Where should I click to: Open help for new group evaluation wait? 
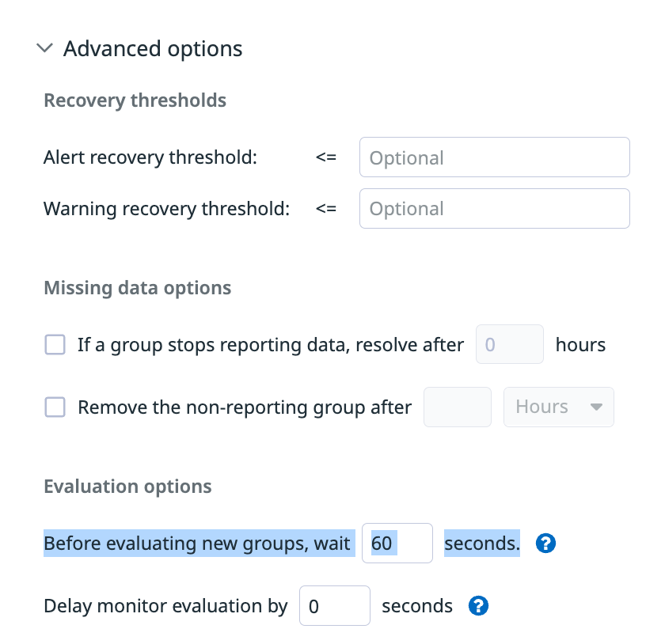click(546, 544)
